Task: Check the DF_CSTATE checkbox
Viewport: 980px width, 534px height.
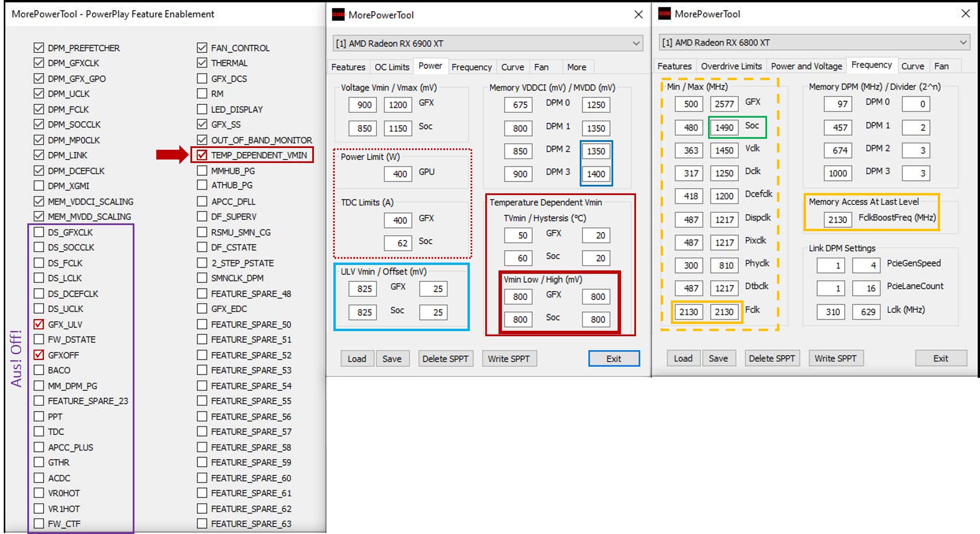Action: [202, 248]
